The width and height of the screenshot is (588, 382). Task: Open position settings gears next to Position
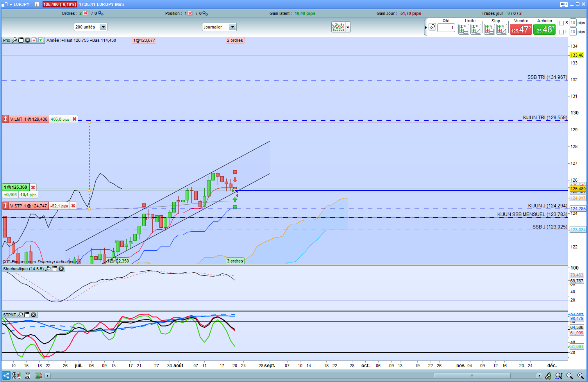click(205, 13)
